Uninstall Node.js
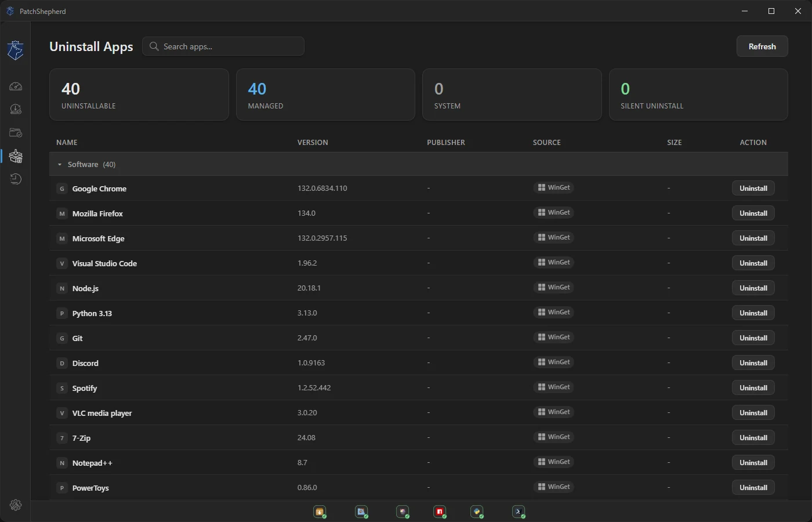812x522 pixels. tap(753, 288)
